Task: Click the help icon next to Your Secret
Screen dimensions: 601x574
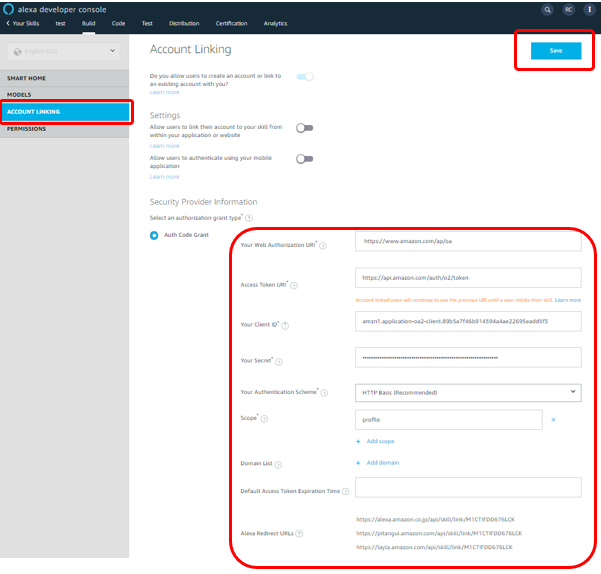Action: click(280, 362)
